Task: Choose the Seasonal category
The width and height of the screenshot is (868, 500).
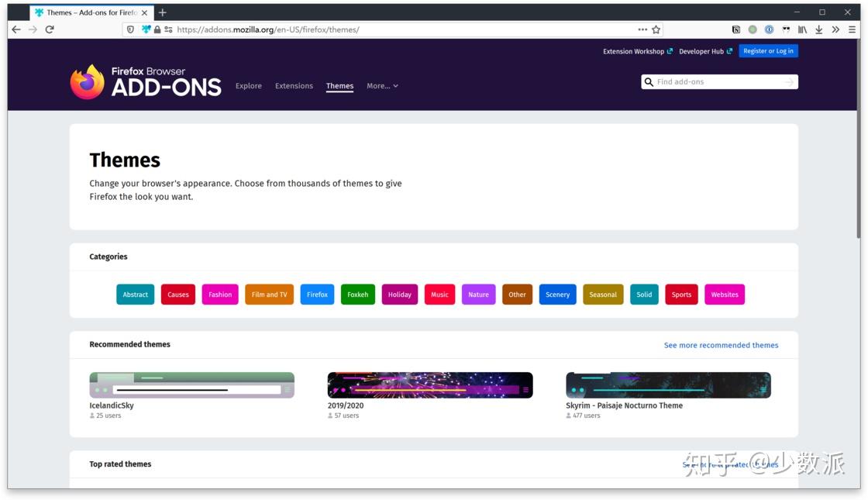Action: coord(603,295)
